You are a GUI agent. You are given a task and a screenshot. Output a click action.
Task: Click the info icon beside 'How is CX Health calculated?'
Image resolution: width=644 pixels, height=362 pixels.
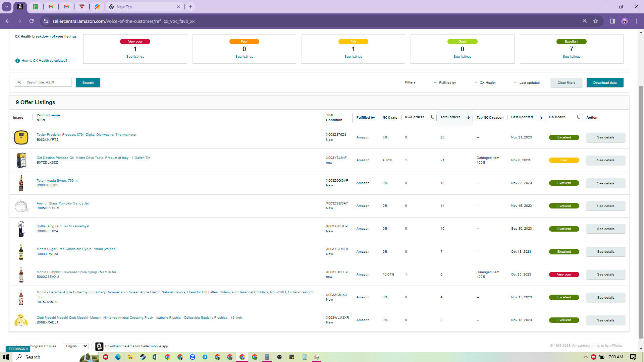point(17,61)
